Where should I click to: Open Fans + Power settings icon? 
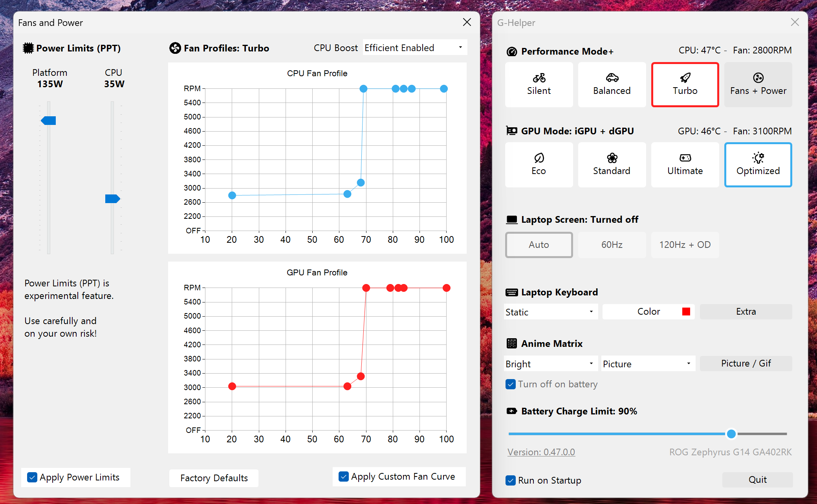(x=758, y=77)
